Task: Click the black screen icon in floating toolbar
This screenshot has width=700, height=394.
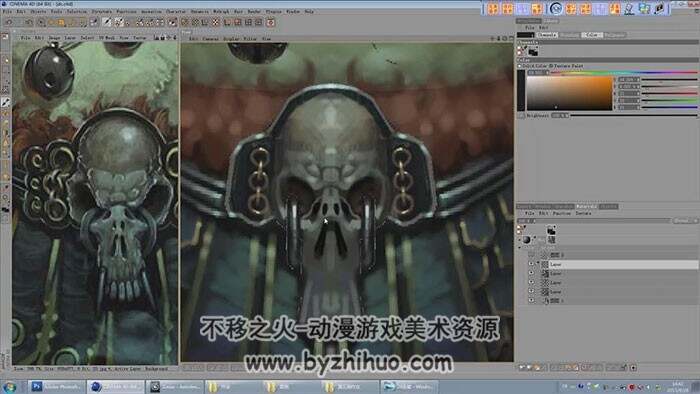Action: [659, 8]
